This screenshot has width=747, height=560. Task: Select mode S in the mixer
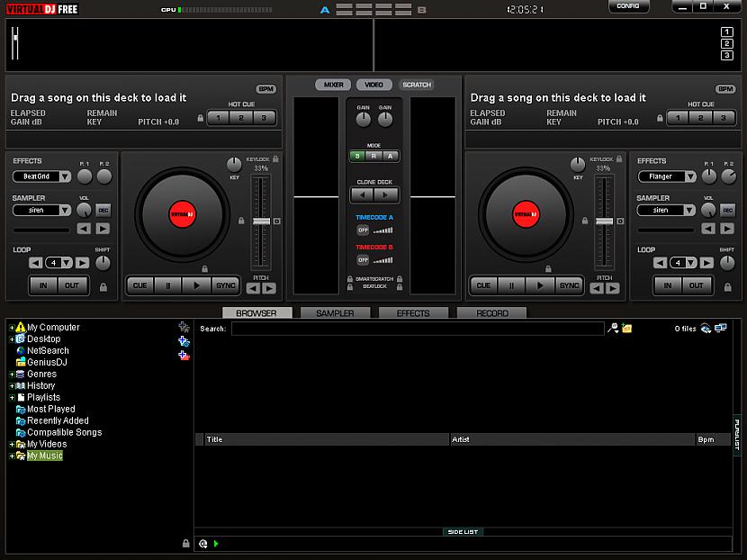coord(357,157)
